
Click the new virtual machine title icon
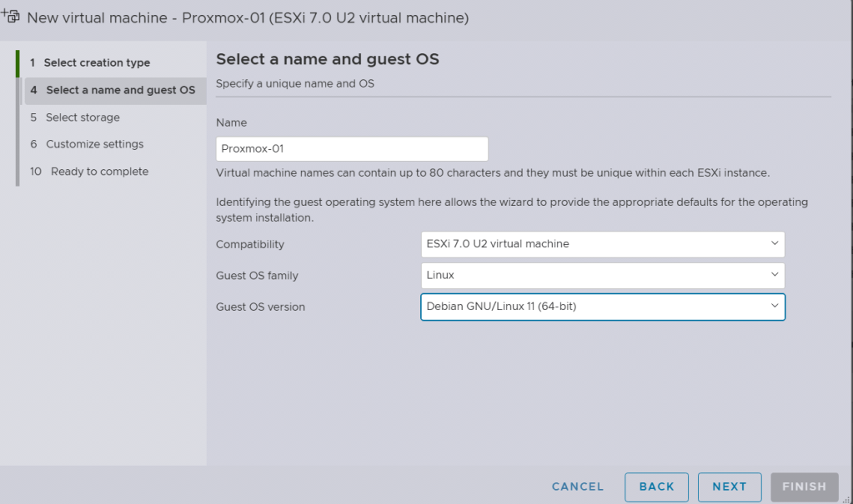pyautogui.click(x=12, y=16)
